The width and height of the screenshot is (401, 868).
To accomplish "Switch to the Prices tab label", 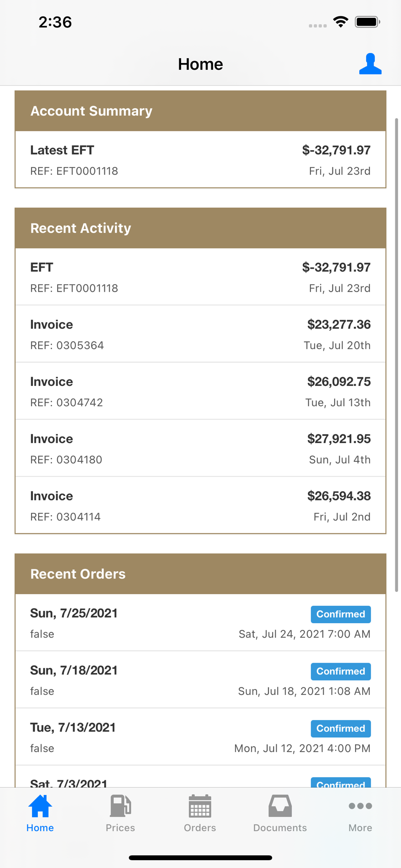I will [x=120, y=828].
